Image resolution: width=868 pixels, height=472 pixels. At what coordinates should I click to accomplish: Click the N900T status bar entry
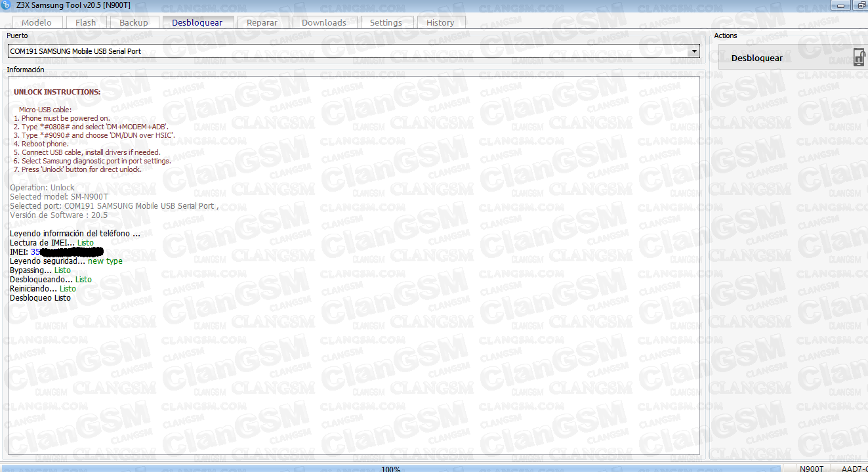(x=812, y=469)
